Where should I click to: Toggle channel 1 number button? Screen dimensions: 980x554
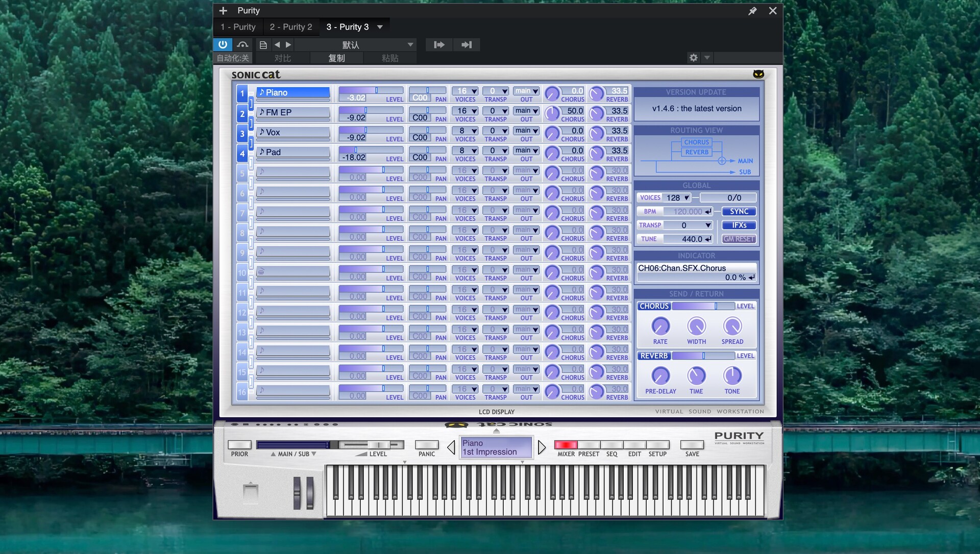click(x=242, y=94)
